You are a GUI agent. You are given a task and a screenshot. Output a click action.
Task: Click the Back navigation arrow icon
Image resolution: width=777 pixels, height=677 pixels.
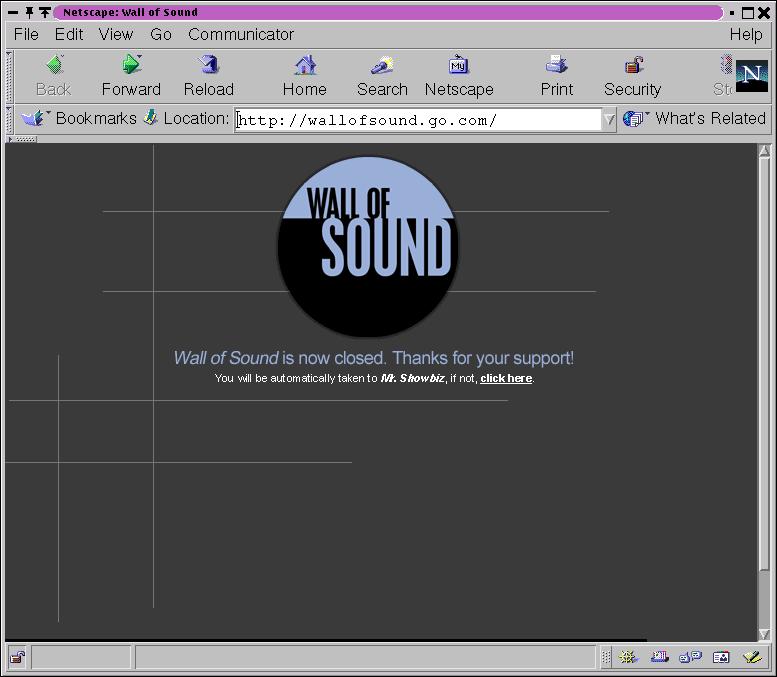(55, 64)
